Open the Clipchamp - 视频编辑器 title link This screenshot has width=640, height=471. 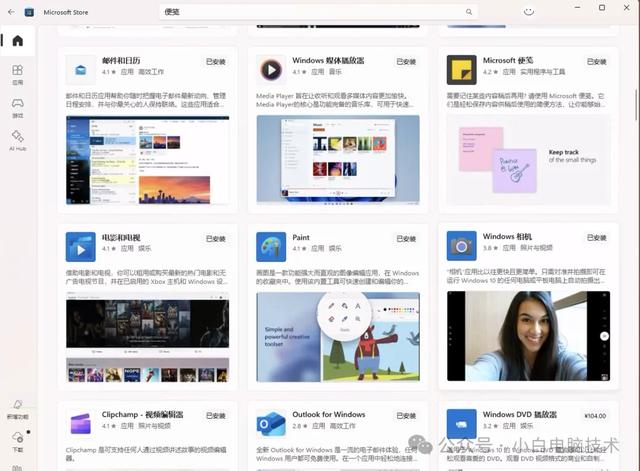click(142, 414)
